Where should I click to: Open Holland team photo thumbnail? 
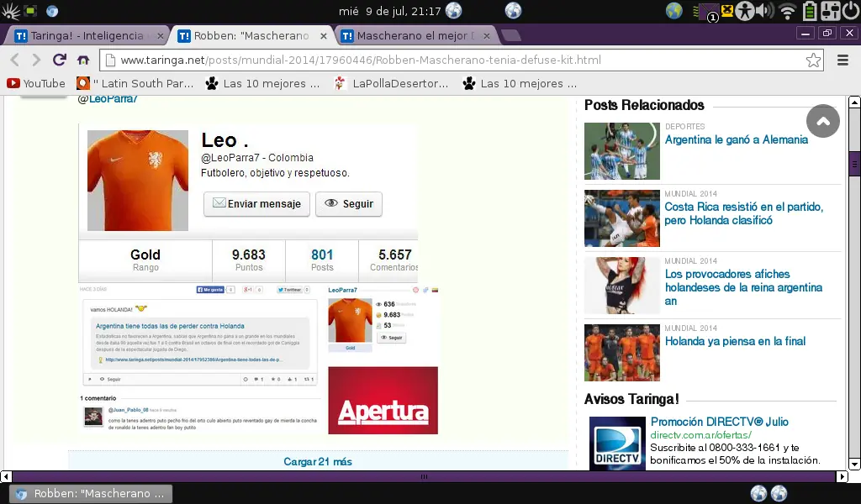(622, 353)
